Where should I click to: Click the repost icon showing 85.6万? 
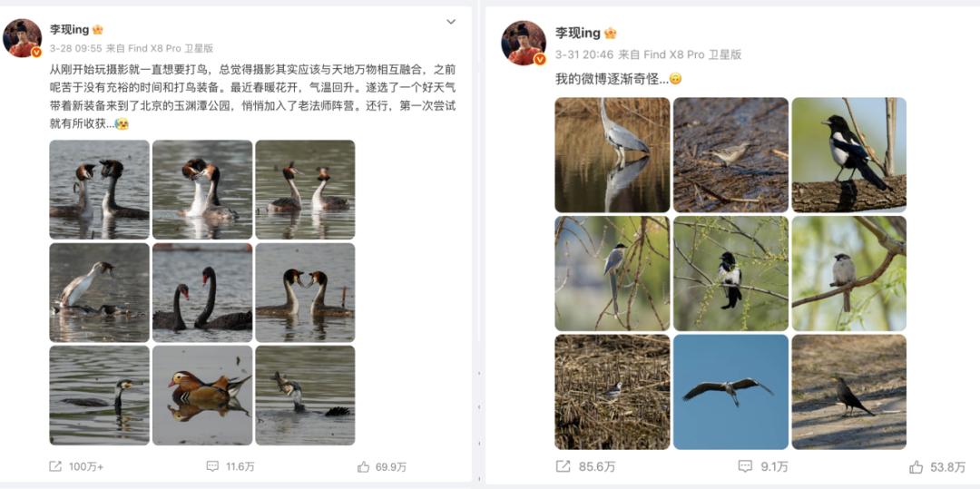(x=562, y=466)
